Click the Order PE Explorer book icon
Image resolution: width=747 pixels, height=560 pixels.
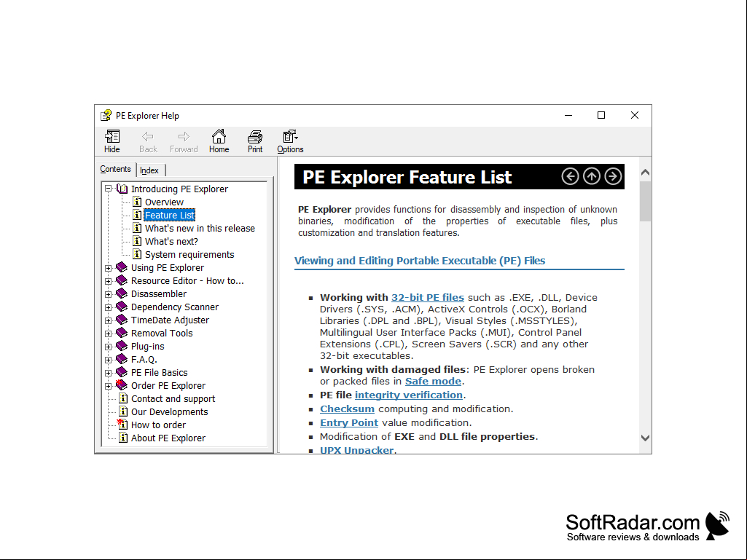pyautogui.click(x=122, y=385)
